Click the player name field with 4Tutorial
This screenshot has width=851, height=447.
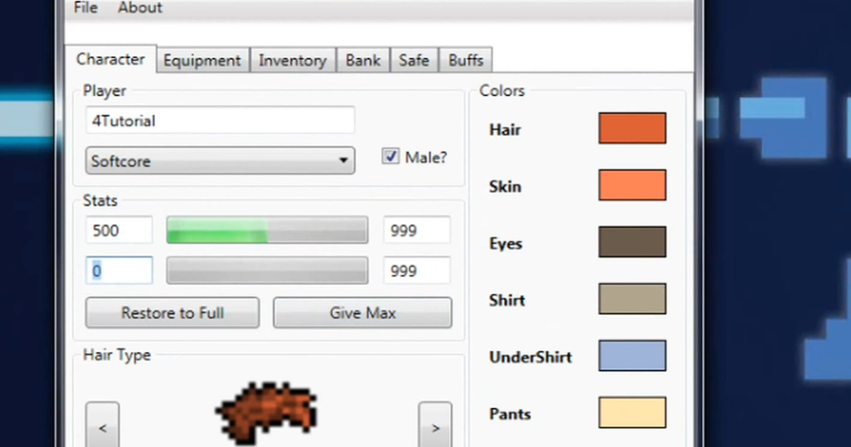click(x=220, y=120)
